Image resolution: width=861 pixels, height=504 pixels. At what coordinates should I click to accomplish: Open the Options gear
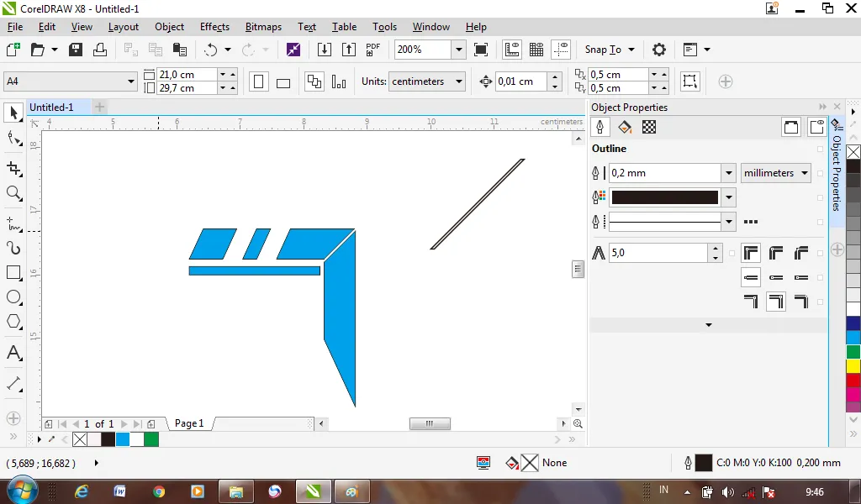[659, 50]
